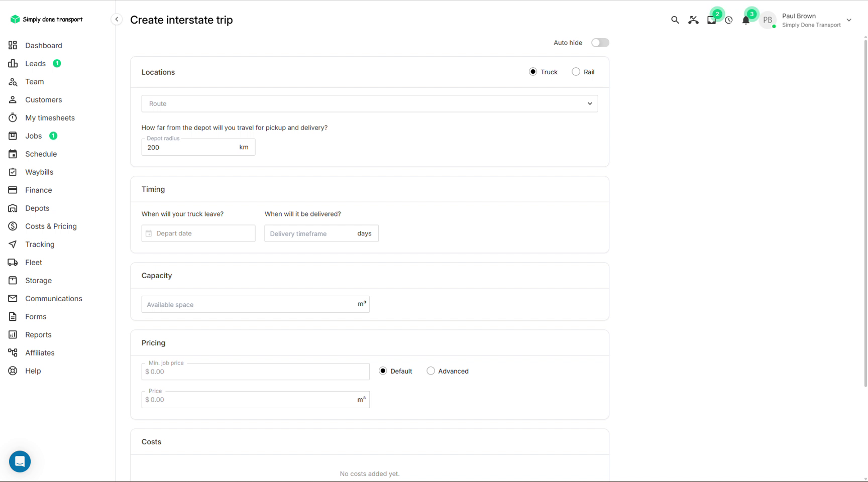Viewport: 868px width, 482px height.
Task: Click the clock history icon in header
Action: coord(729,20)
